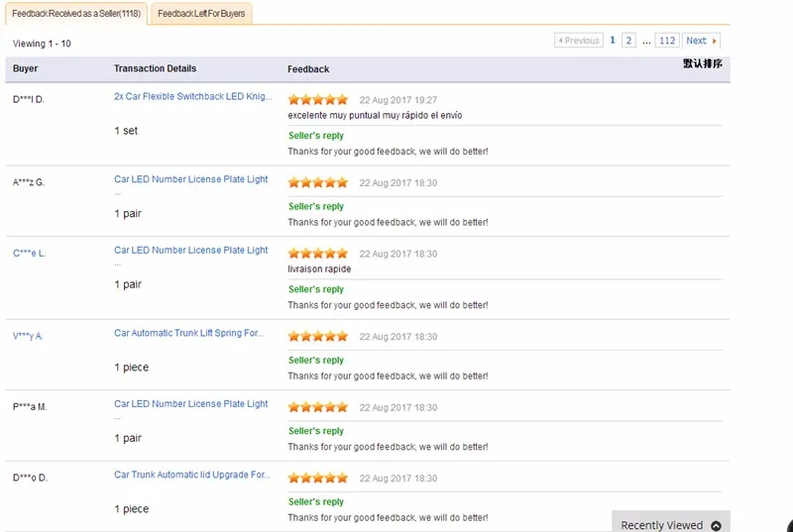Open the default sort option label
Screen dimensions: 793x532
703,63
